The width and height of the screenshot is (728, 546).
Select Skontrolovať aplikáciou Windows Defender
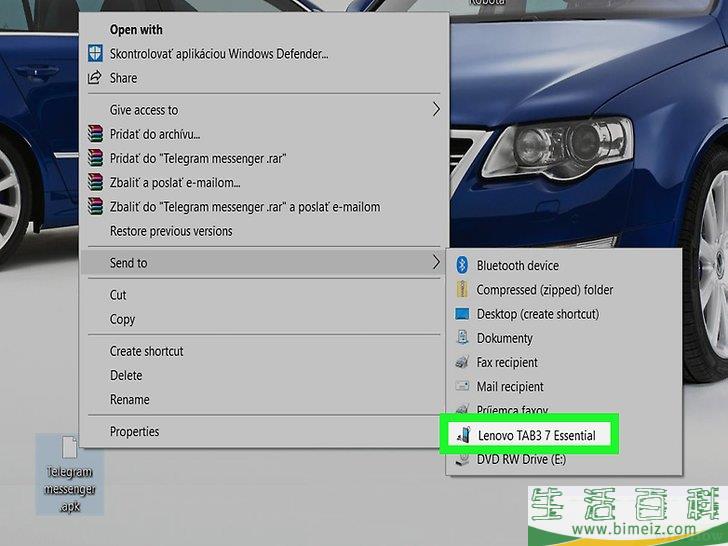pos(264,53)
